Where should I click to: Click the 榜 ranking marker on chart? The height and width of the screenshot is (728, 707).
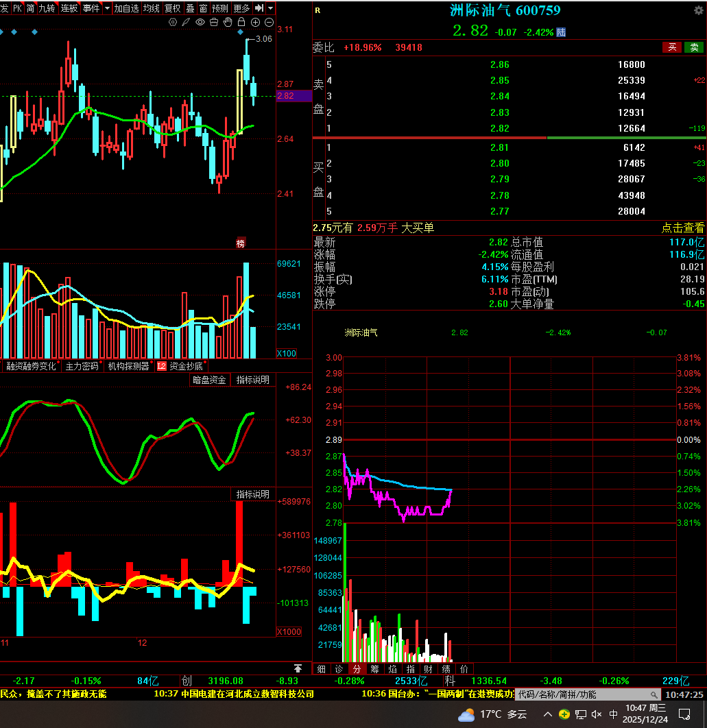click(x=241, y=243)
